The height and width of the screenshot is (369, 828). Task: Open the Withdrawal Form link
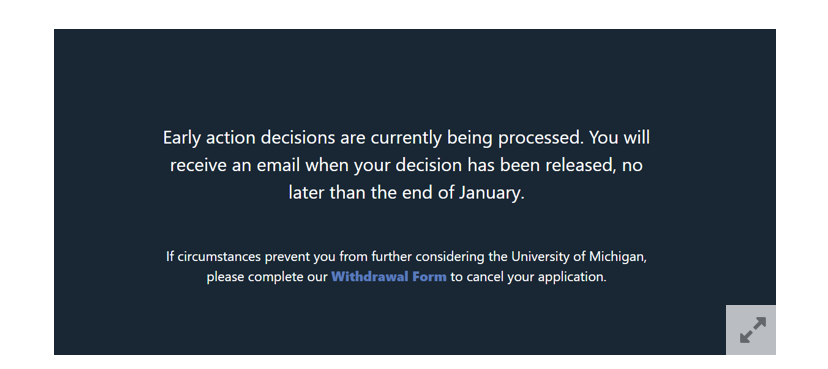pyautogui.click(x=389, y=277)
